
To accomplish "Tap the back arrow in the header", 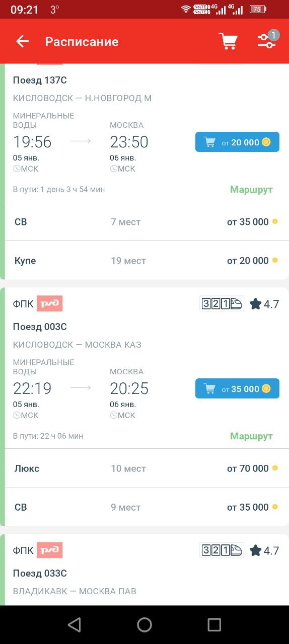I will (x=22, y=41).
